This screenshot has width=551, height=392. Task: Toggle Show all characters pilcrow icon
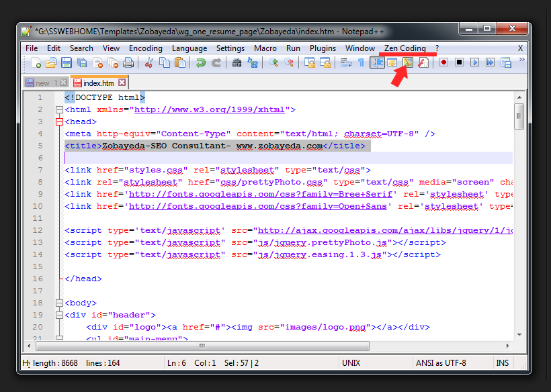coord(361,63)
